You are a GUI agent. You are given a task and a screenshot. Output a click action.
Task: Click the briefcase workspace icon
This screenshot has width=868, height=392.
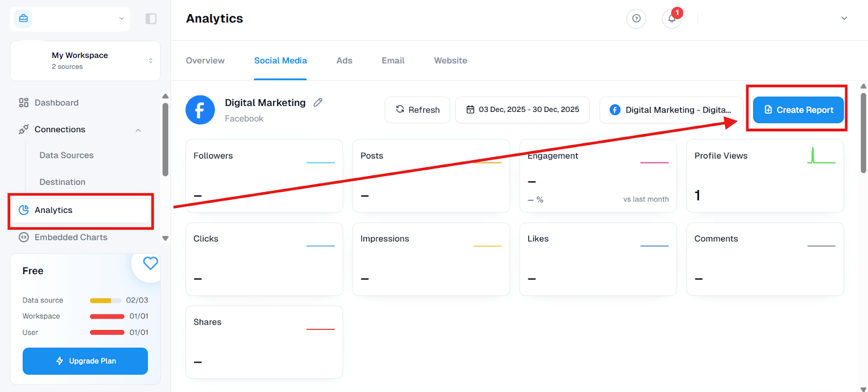(x=23, y=18)
